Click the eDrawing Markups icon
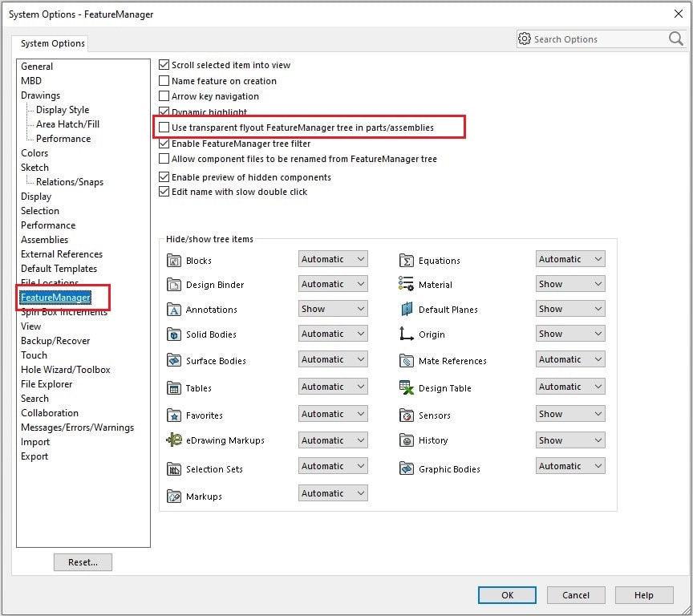The width and height of the screenshot is (693, 616). coord(174,440)
